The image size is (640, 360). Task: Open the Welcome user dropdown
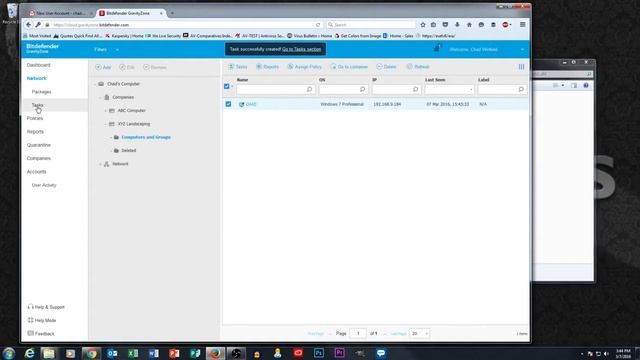tap(486, 49)
